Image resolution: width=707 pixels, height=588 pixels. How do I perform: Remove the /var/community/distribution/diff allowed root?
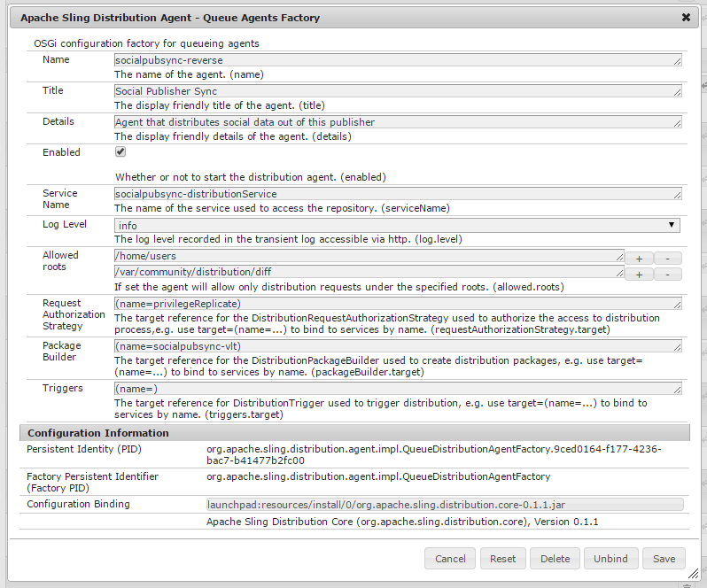667,275
